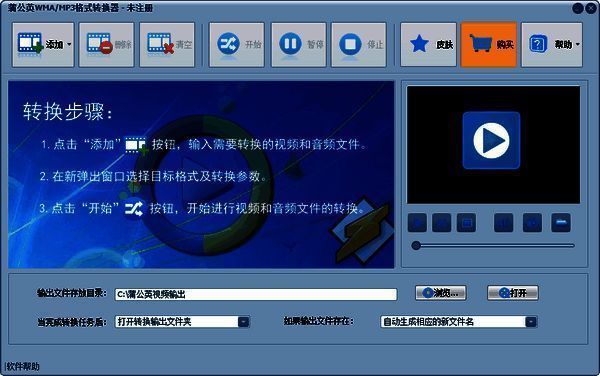This screenshot has width=600, height=376.
Task: Open skins via the 皮肤 star button
Action: tap(428, 44)
